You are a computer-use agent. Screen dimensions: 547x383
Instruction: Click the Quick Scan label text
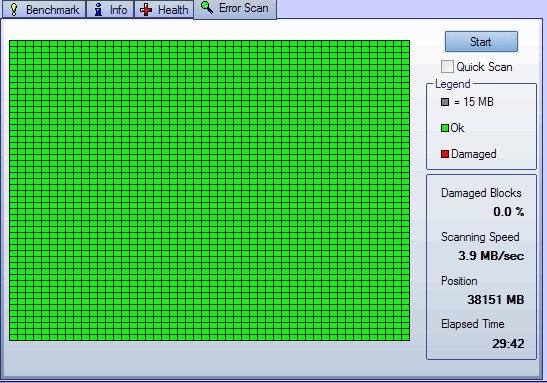point(484,67)
